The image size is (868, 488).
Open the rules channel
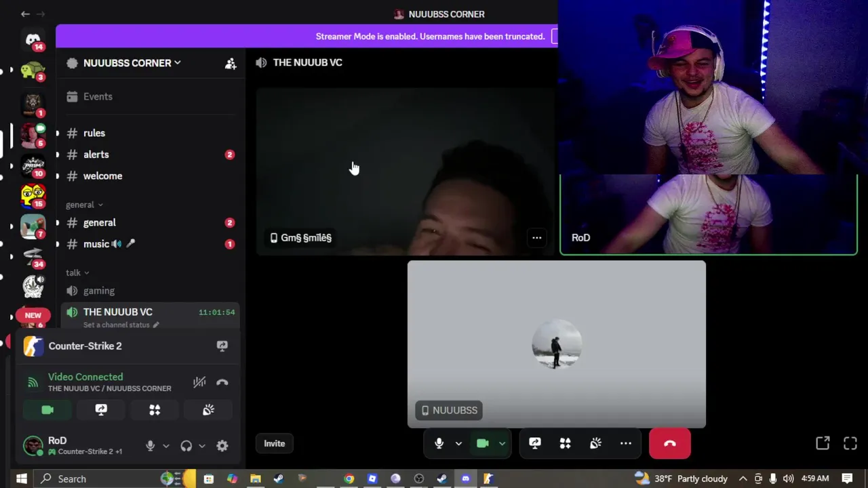click(149, 133)
